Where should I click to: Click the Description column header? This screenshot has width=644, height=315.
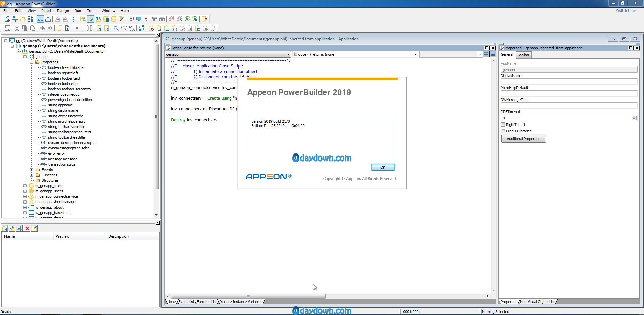133,236
